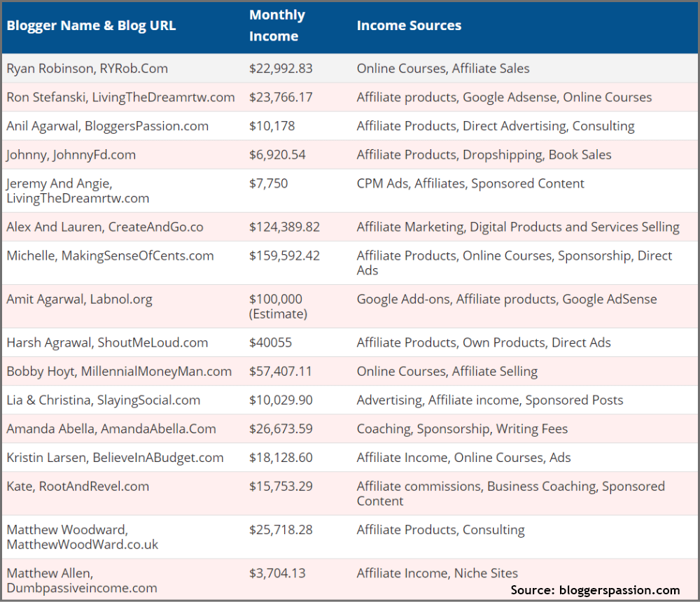Select 'Lia & Christina, SlayingSocial.com' cell

(104, 400)
